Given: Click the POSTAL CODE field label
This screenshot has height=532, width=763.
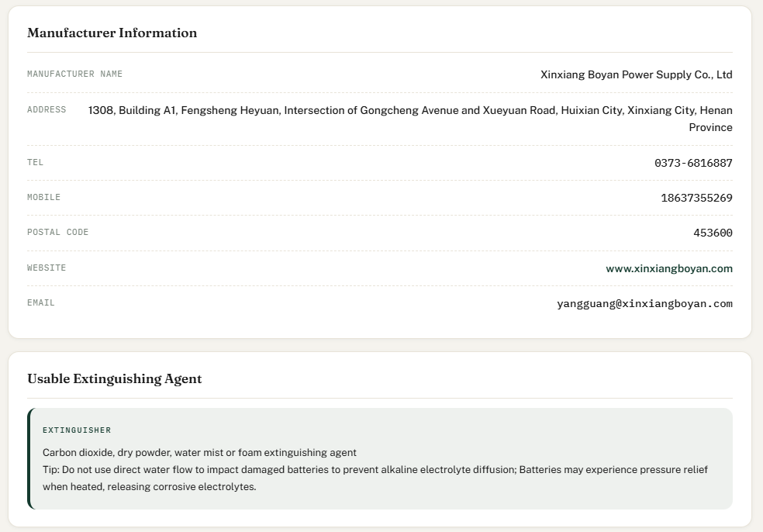Looking at the screenshot, I should 58,233.
